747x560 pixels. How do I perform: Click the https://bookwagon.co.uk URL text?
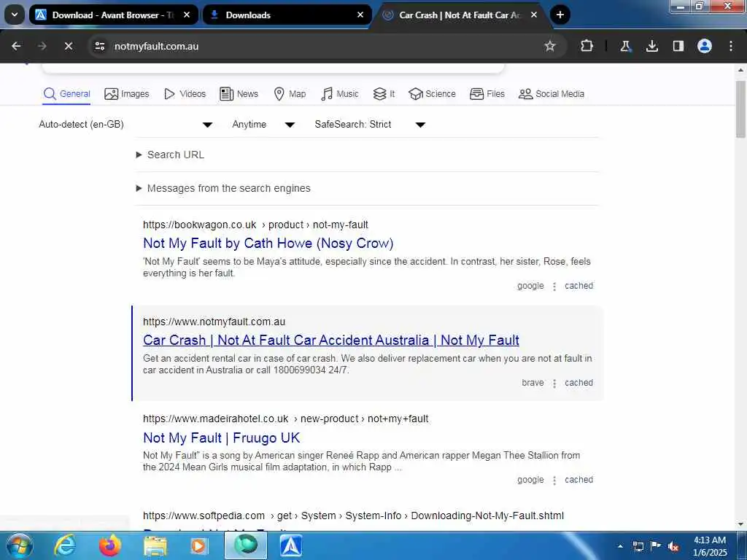click(200, 225)
